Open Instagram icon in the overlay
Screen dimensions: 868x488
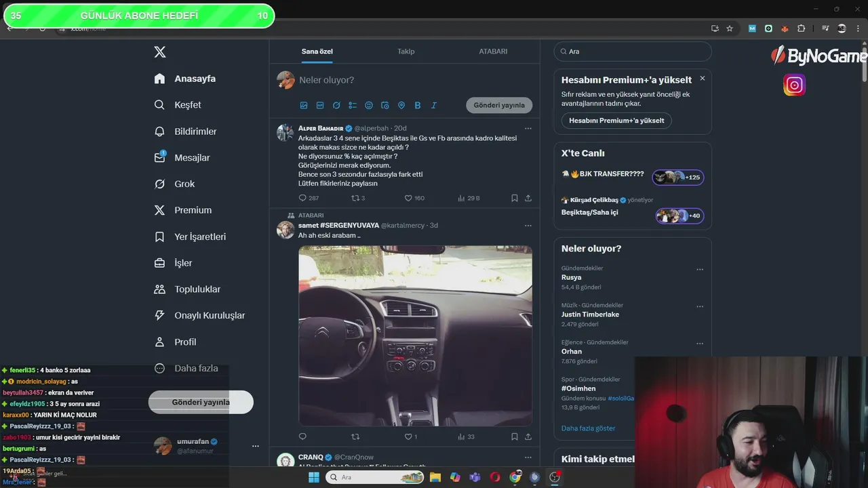pos(794,85)
